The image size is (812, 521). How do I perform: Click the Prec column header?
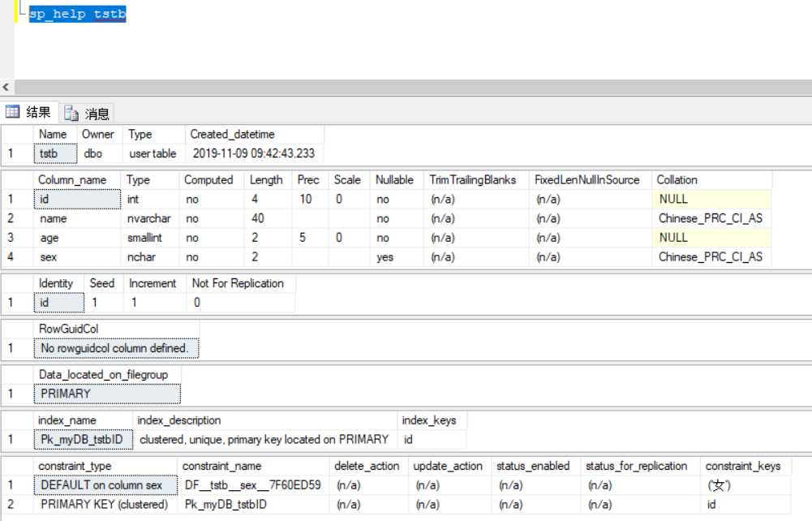pyautogui.click(x=310, y=180)
